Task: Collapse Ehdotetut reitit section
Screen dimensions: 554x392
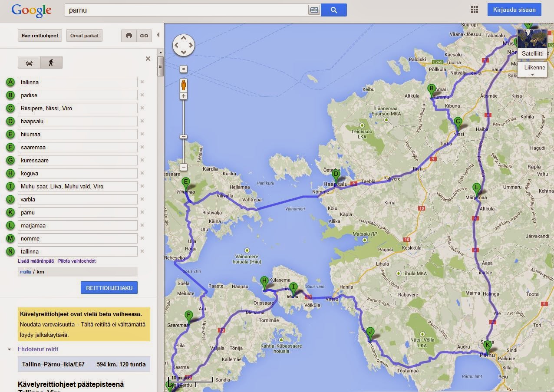Action: click(x=10, y=349)
